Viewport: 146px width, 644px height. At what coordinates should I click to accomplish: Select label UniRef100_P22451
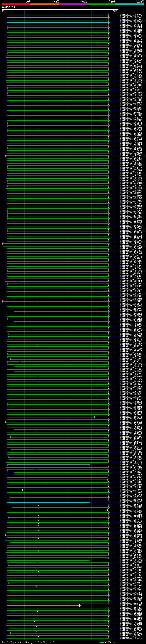tap(131, 45)
